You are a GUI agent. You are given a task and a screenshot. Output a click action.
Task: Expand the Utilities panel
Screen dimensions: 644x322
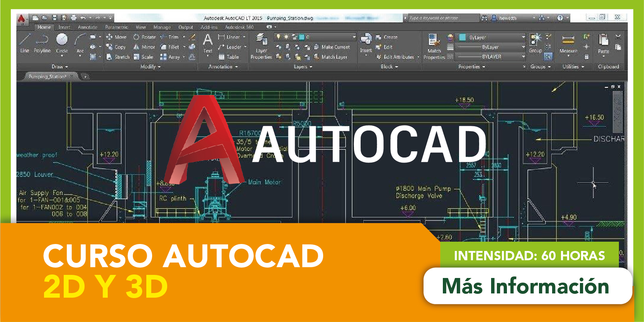pyautogui.click(x=573, y=67)
